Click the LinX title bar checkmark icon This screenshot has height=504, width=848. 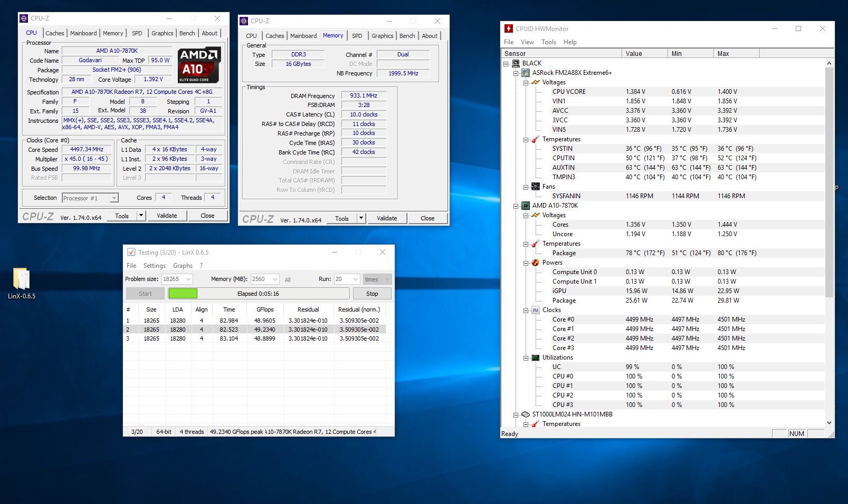(x=131, y=252)
